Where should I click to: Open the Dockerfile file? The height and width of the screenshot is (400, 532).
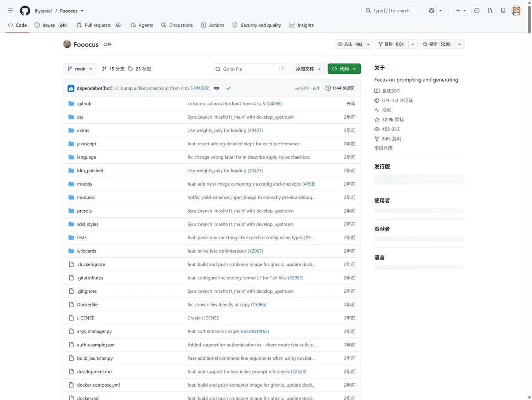point(87,304)
